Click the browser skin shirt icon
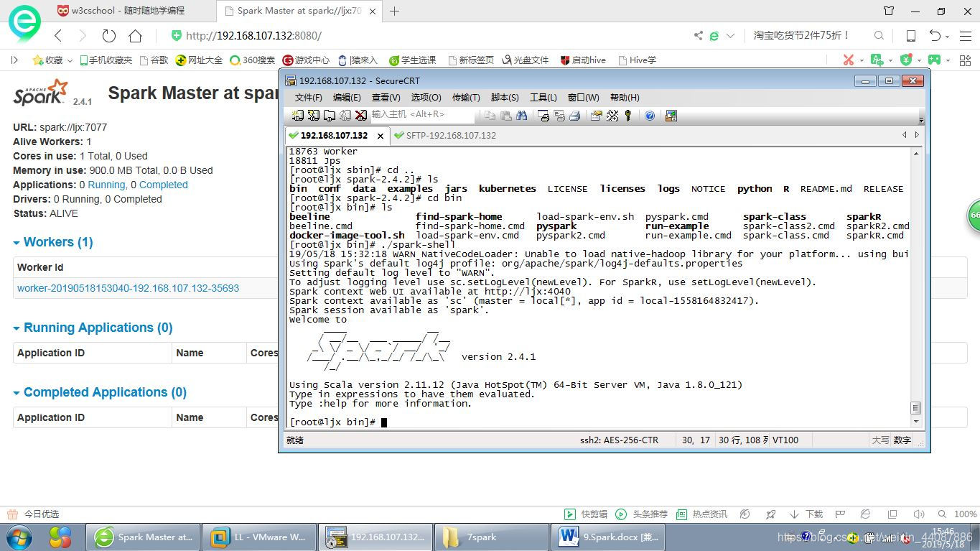Viewport: 980px width, 551px height. click(x=889, y=11)
